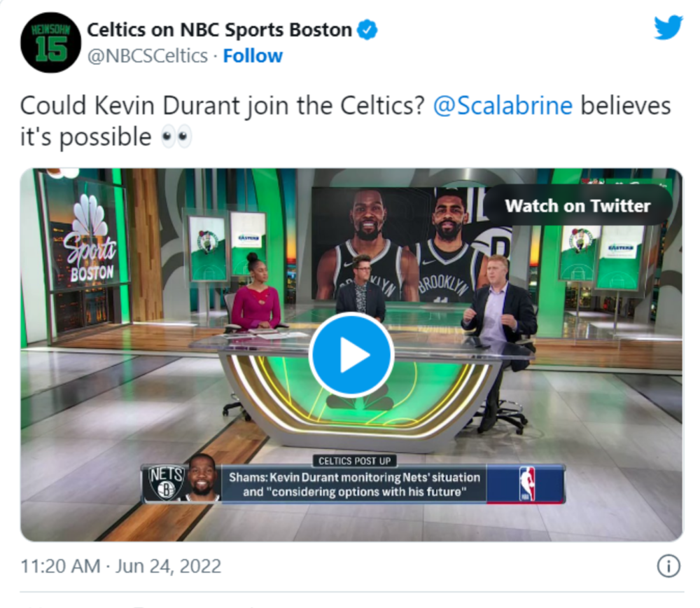Click the eyes emoji in the tweet
The height and width of the screenshot is (608, 700).
(176, 137)
